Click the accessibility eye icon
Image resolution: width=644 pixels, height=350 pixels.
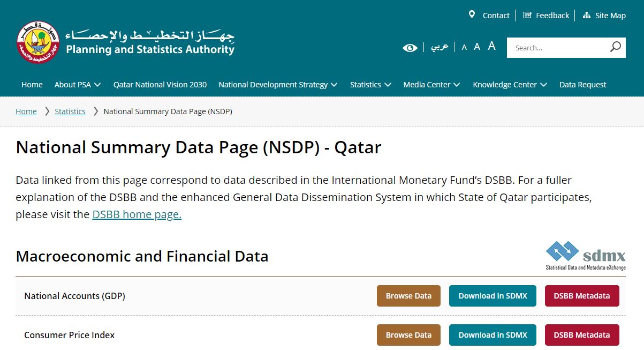coord(410,47)
